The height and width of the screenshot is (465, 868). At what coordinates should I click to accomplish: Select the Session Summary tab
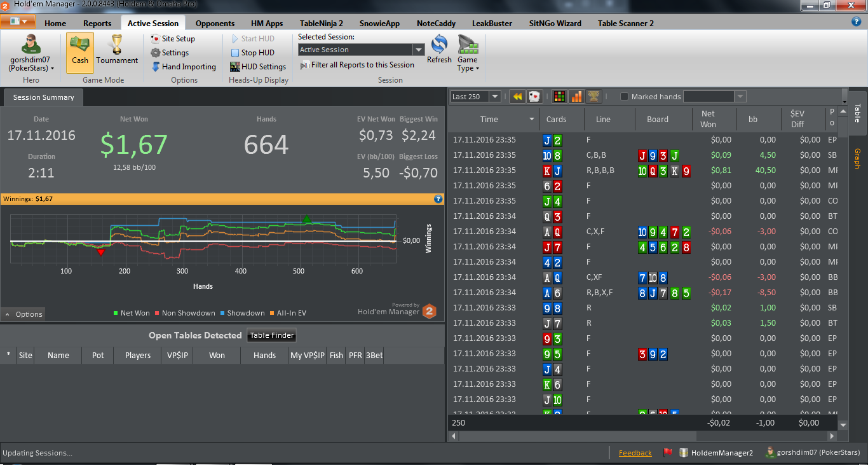[x=43, y=97]
